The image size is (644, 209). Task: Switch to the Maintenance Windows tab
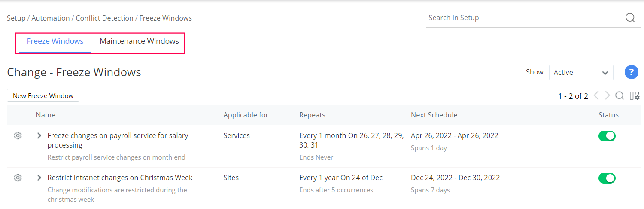point(139,41)
